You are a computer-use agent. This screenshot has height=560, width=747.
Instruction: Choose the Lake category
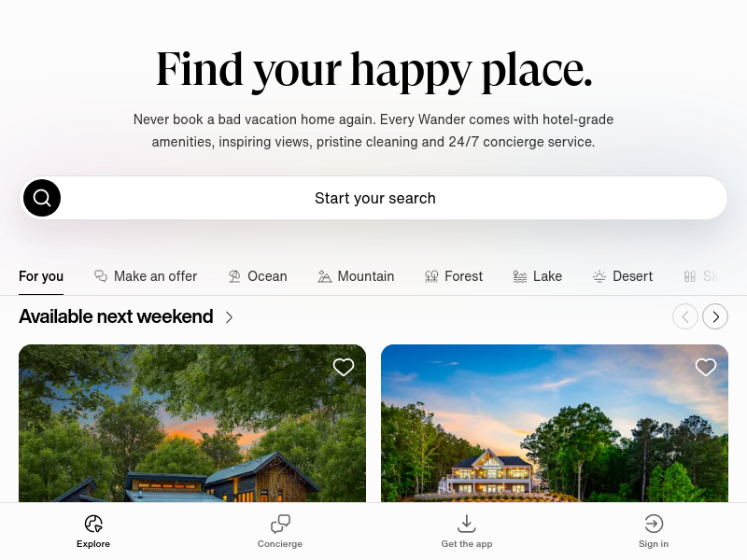[538, 276]
